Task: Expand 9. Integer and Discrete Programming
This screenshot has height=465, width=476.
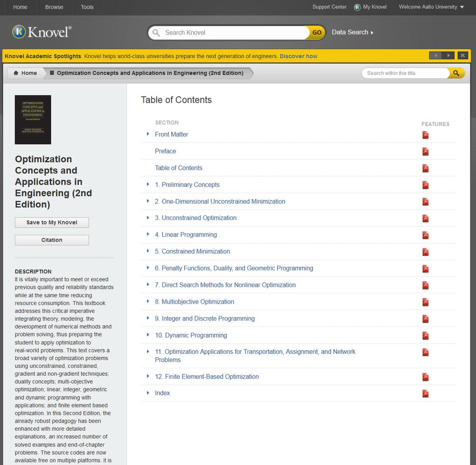Action: (148, 318)
